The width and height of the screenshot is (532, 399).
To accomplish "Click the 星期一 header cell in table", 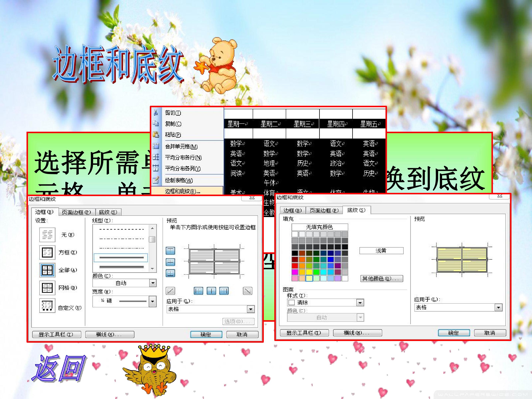I will point(238,124).
